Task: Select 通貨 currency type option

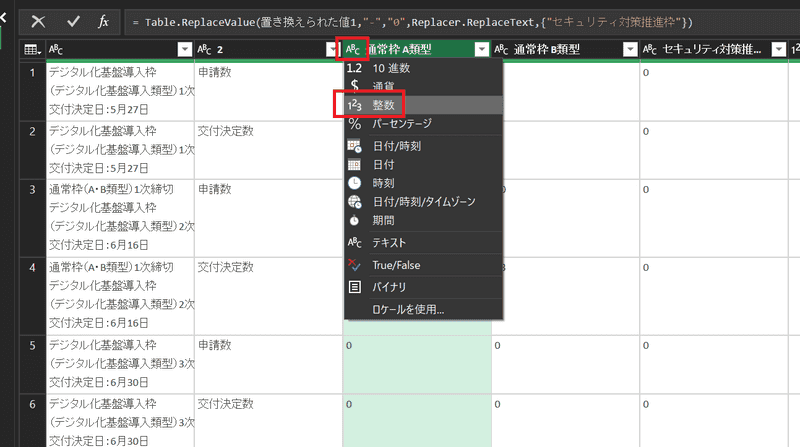Action: 383,86
